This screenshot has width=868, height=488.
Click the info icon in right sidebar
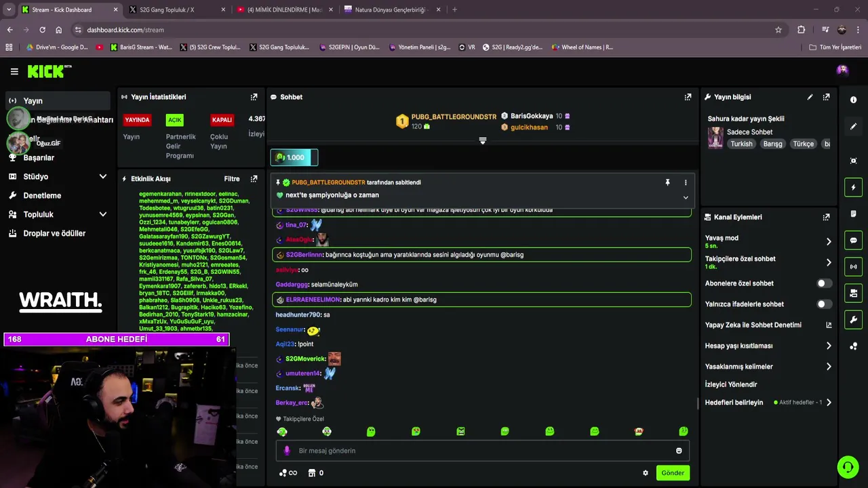pos(853,100)
